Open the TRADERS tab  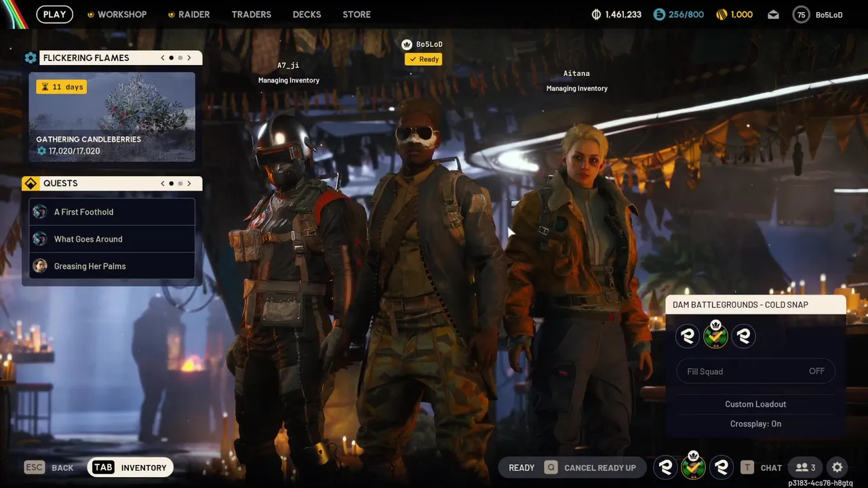pos(251,14)
